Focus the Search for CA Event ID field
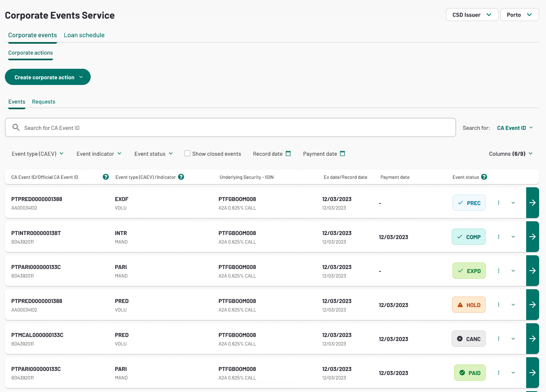546x392 pixels. tap(230, 127)
